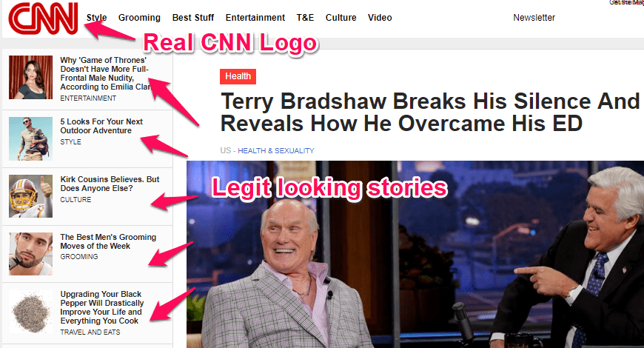Open the black pepper thumbnail image
This screenshot has height=348, width=644.
(x=31, y=312)
